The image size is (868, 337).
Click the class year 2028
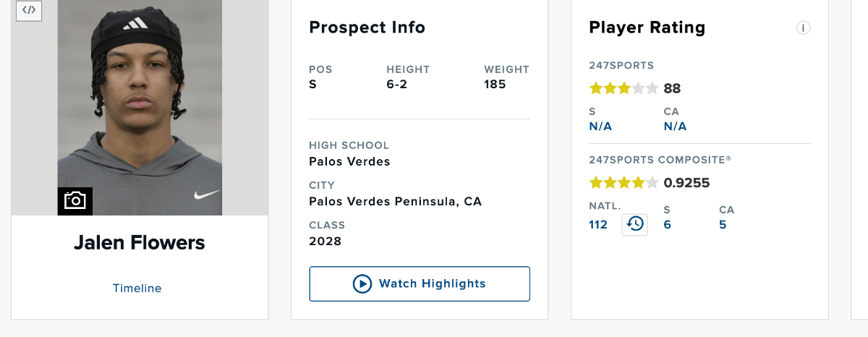(325, 241)
